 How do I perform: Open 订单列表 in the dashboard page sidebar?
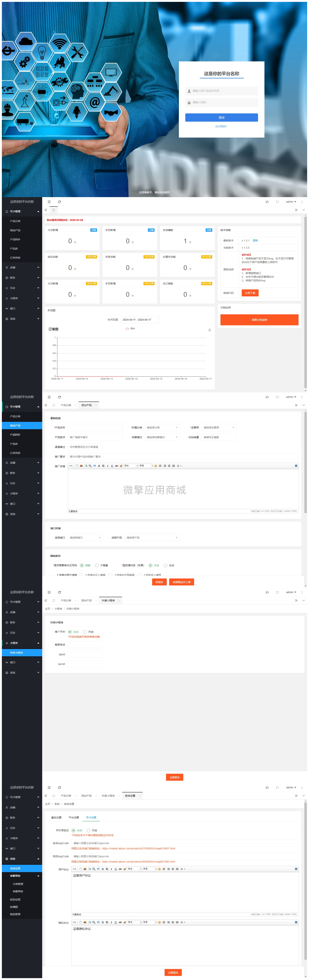click(22, 258)
